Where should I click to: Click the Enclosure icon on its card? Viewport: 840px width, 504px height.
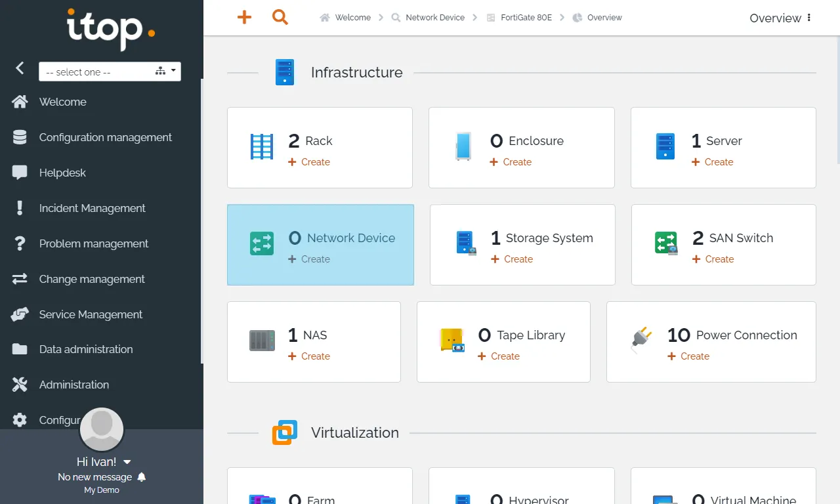[463, 147]
